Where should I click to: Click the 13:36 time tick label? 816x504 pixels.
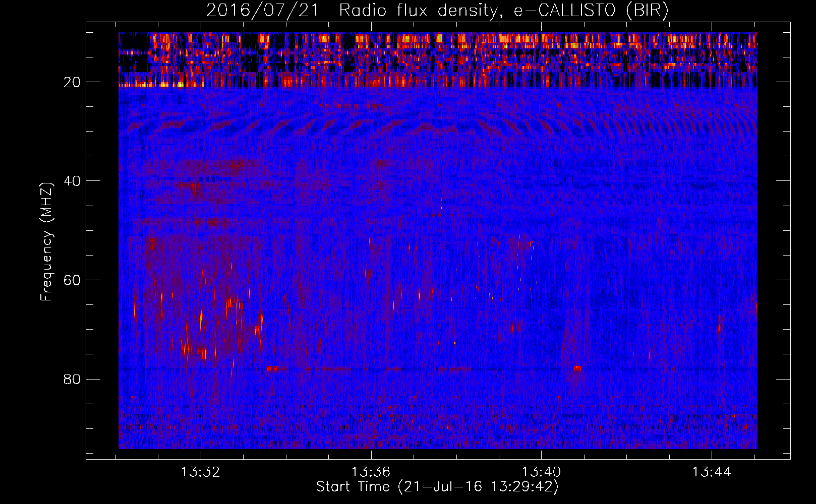coord(371,472)
